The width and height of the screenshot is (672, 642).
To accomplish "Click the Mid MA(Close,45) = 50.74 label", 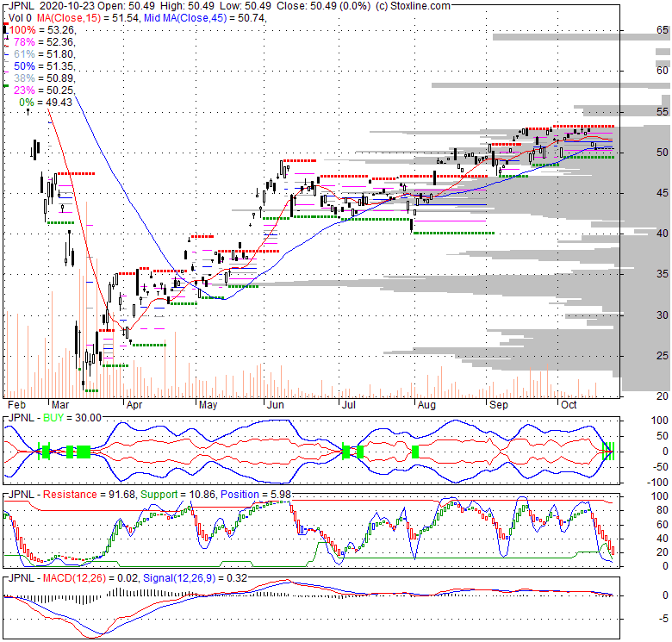I will (x=204, y=18).
